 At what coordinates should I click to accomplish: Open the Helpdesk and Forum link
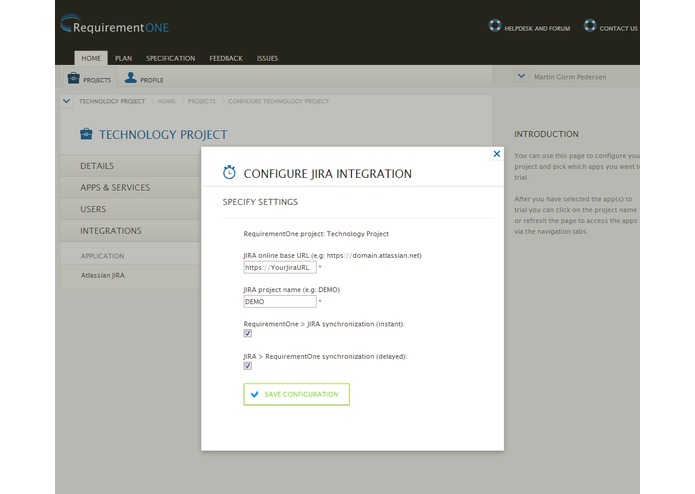click(x=537, y=28)
